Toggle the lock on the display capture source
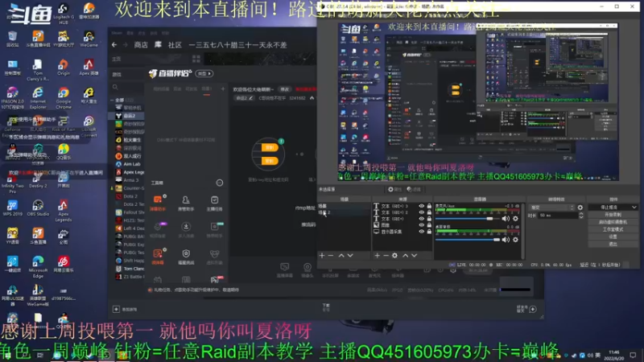The width and height of the screenshot is (644, 362). point(429,232)
